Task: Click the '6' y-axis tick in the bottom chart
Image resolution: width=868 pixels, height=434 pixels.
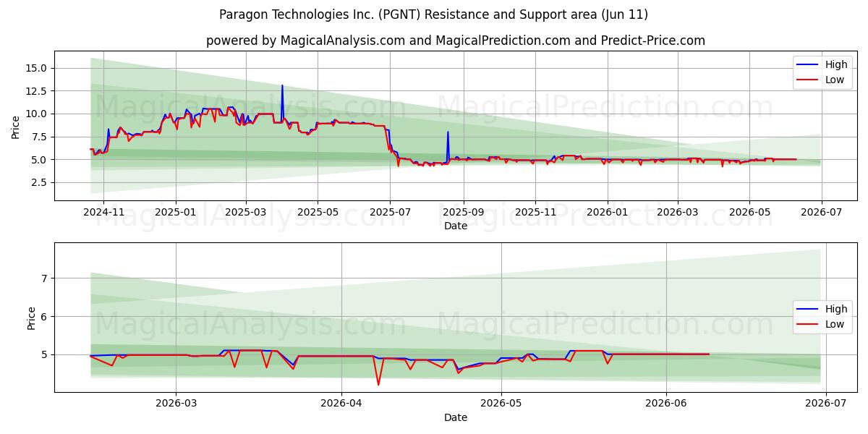Action: (x=45, y=317)
